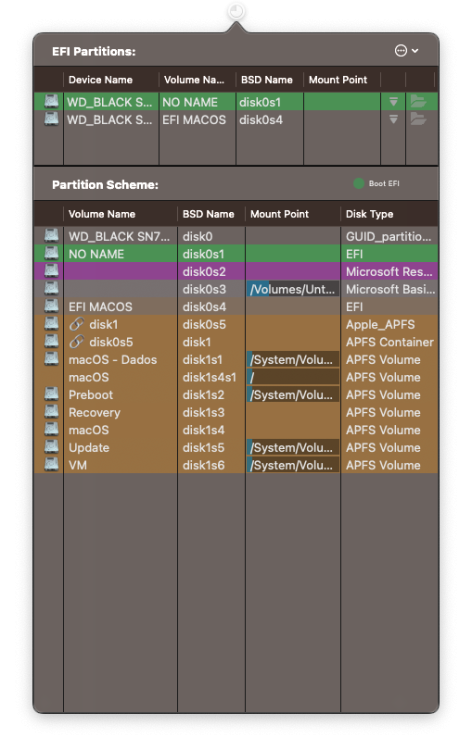Viewport: 472px width, 750px height.
Task: Click mount arrow for disk0s1 EFI partition
Action: point(393,102)
